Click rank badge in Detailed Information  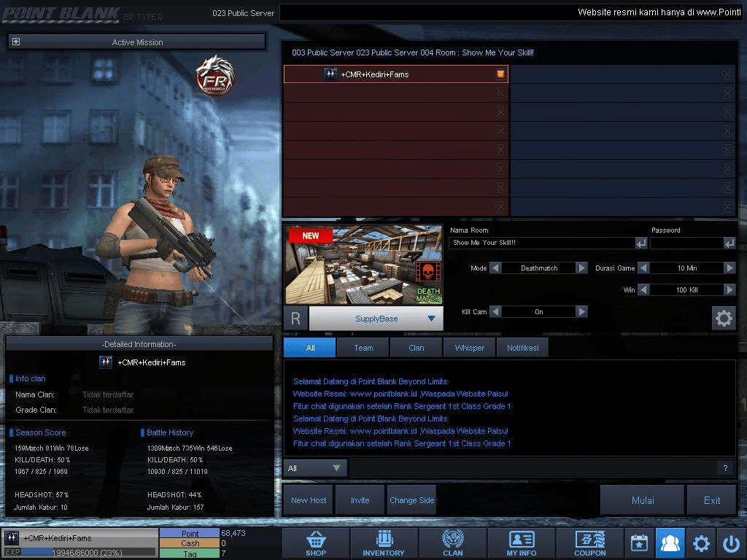(106, 362)
